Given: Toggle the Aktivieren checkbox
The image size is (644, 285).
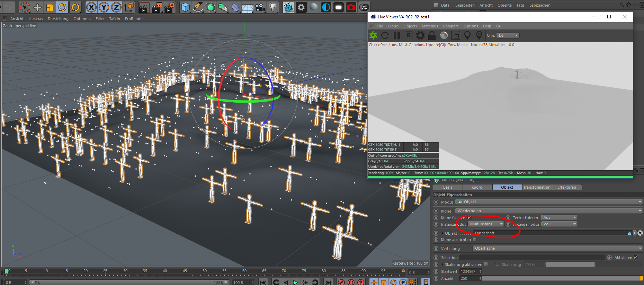Looking at the screenshot, I should click(x=636, y=257).
